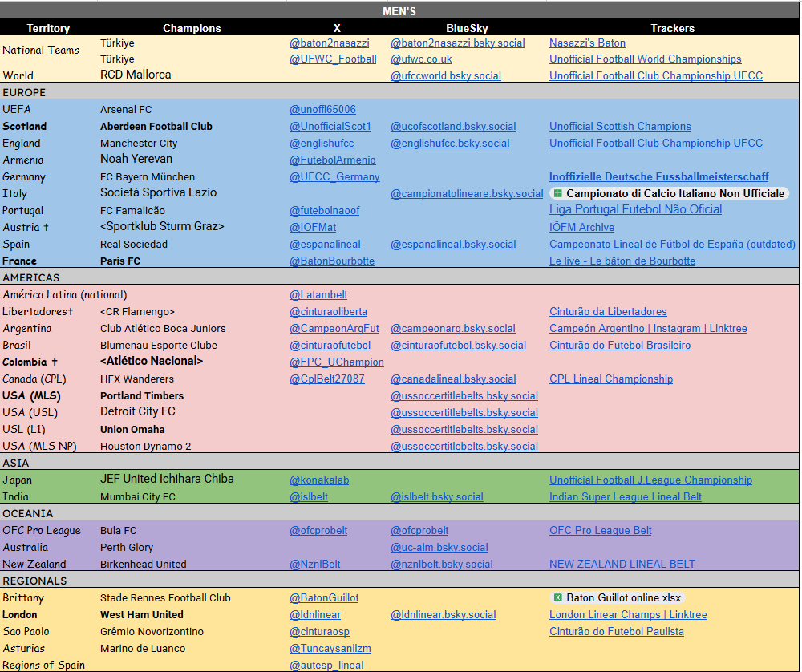The height and width of the screenshot is (672, 802).
Task: Open the @ufwc.co.uk BlueSky link
Action: click(422, 59)
